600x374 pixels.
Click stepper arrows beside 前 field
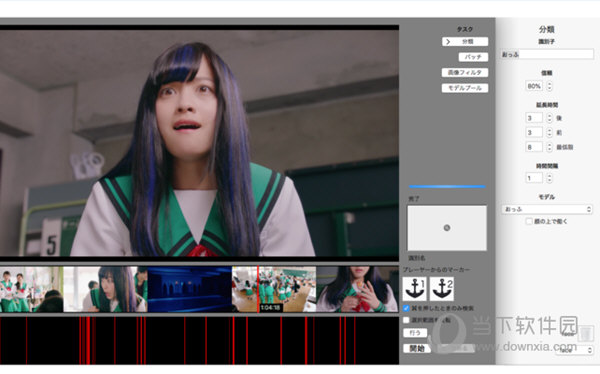point(549,132)
